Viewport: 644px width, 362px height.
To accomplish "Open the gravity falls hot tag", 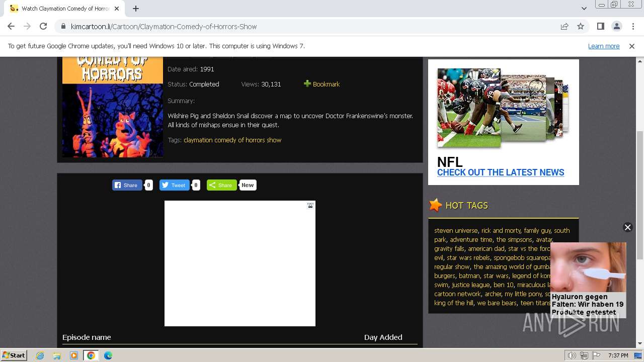I will click(449, 248).
